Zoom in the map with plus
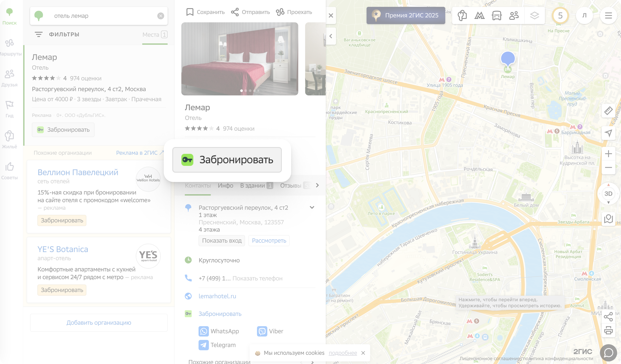This screenshot has height=364, width=621. pos(608,154)
